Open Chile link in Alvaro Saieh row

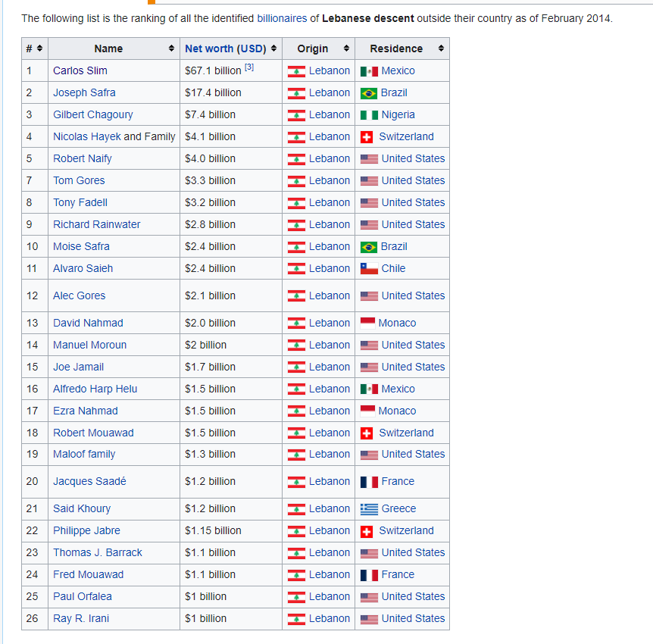[393, 268]
